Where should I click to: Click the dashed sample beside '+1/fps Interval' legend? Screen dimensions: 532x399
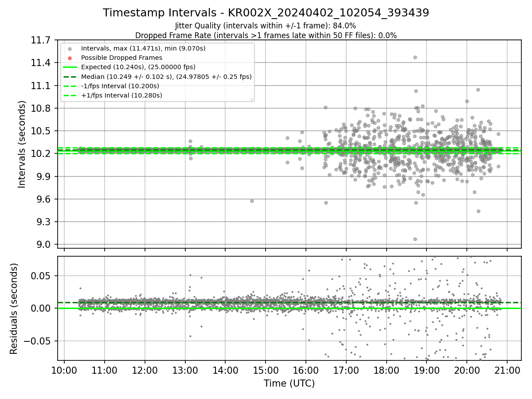tap(70, 95)
